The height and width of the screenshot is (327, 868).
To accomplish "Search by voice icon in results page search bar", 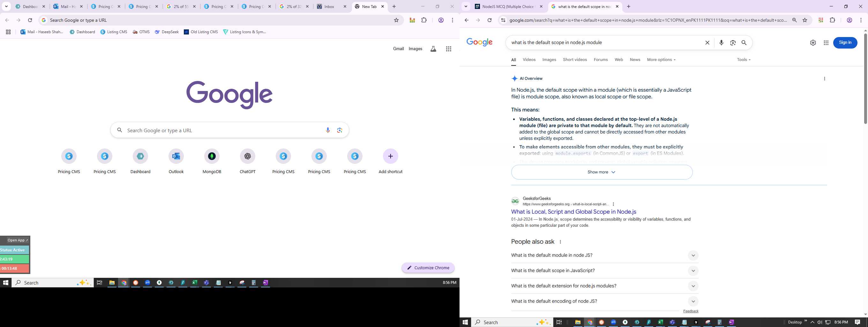I will pos(722,43).
